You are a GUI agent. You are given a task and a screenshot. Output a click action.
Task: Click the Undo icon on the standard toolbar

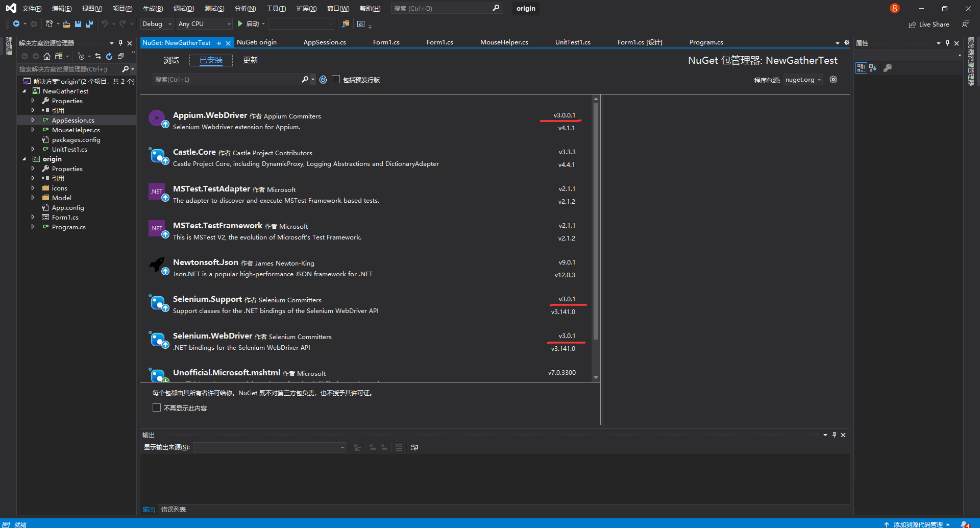pyautogui.click(x=106, y=24)
